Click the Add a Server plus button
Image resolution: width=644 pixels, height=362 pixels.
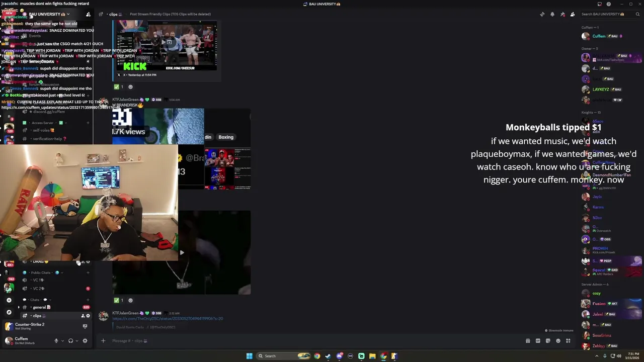pyautogui.click(x=9, y=300)
